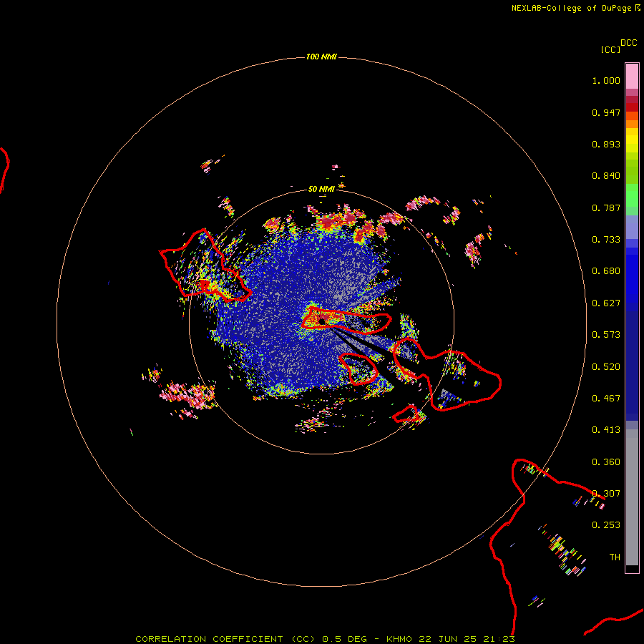Click the 0.413 legend value
Screen dimensions: 644x644
pyautogui.click(x=606, y=430)
